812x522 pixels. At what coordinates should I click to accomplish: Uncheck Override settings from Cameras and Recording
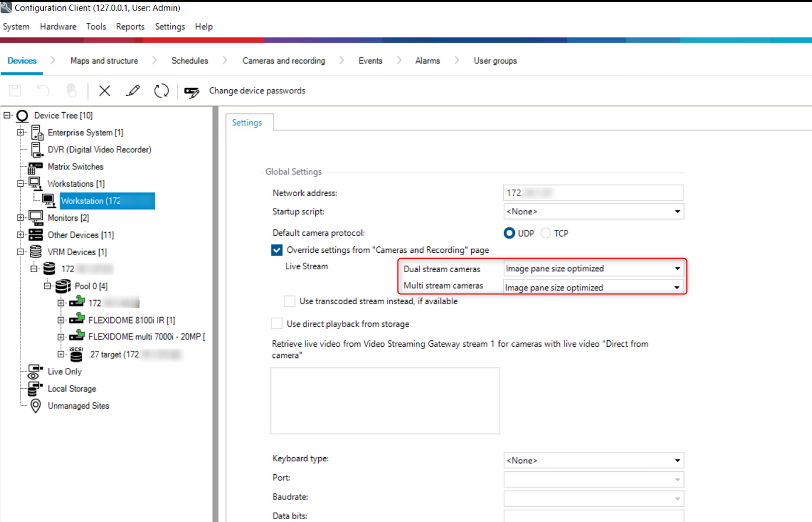pos(277,250)
